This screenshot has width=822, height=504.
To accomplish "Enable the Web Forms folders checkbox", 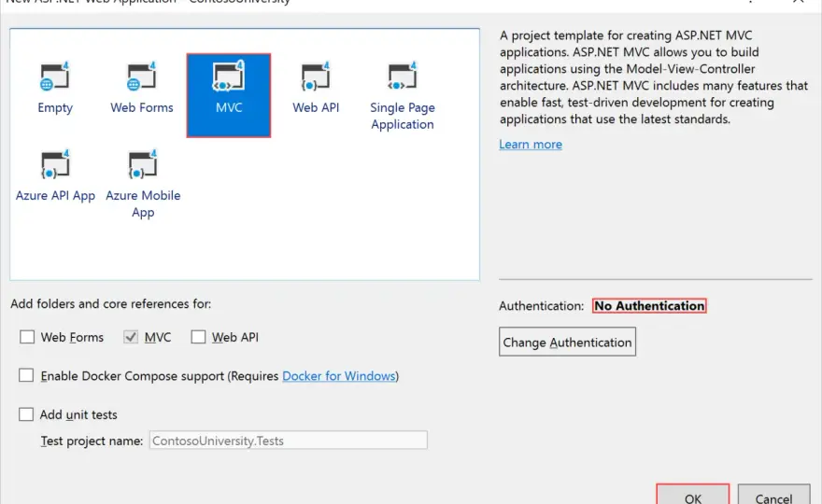I will click(27, 337).
